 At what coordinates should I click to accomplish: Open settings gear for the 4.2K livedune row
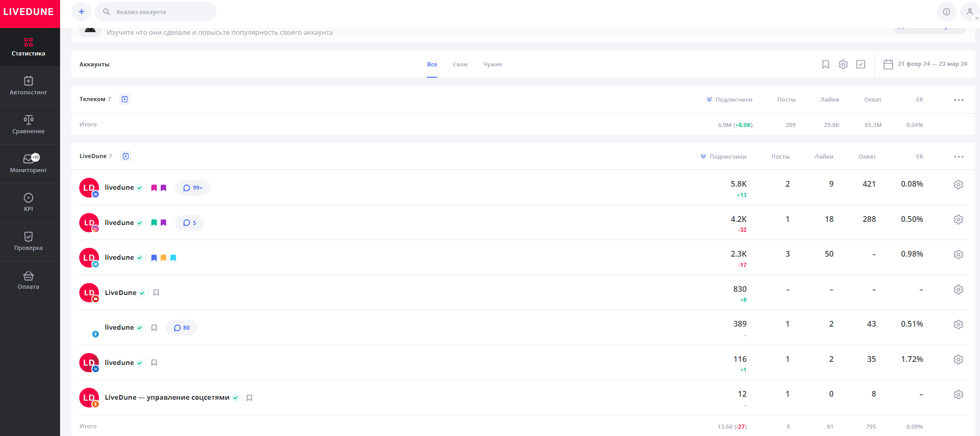click(958, 220)
